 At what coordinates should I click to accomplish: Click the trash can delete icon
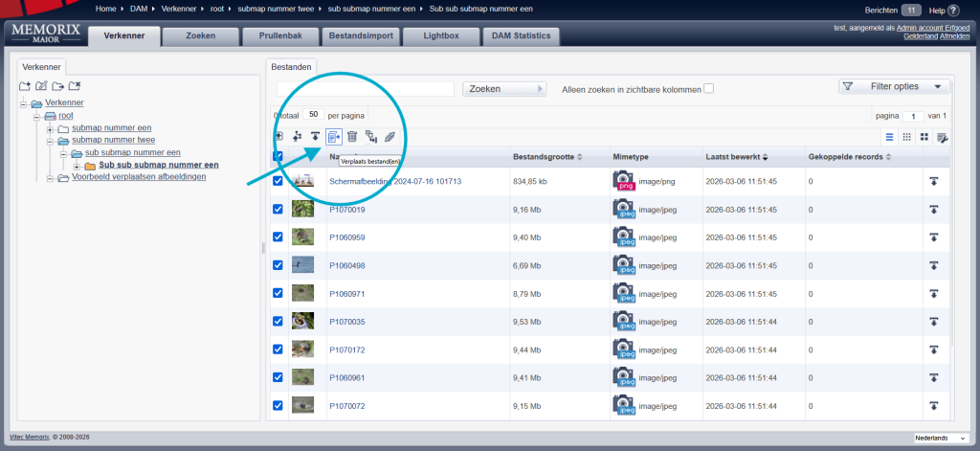click(x=352, y=137)
